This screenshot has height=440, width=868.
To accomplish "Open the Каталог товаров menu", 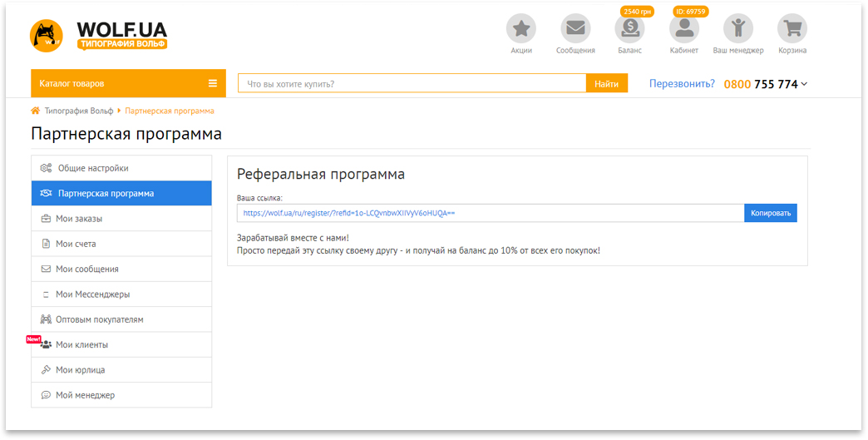I will tap(128, 83).
